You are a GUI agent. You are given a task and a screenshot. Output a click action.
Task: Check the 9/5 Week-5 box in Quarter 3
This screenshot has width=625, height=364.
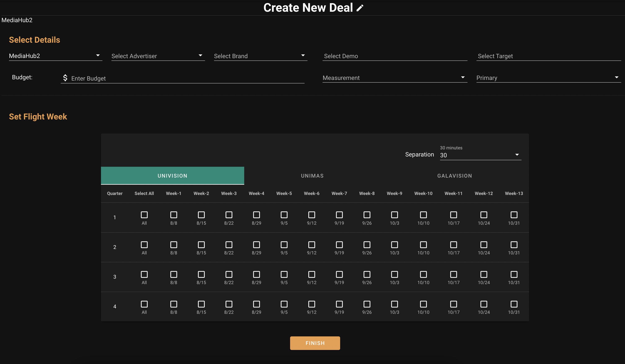284,274
